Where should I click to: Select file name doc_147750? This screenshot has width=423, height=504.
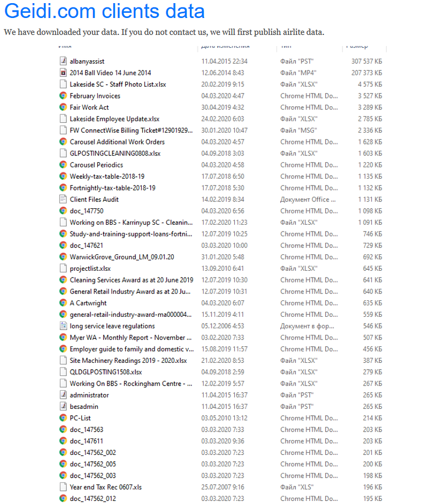tap(87, 211)
